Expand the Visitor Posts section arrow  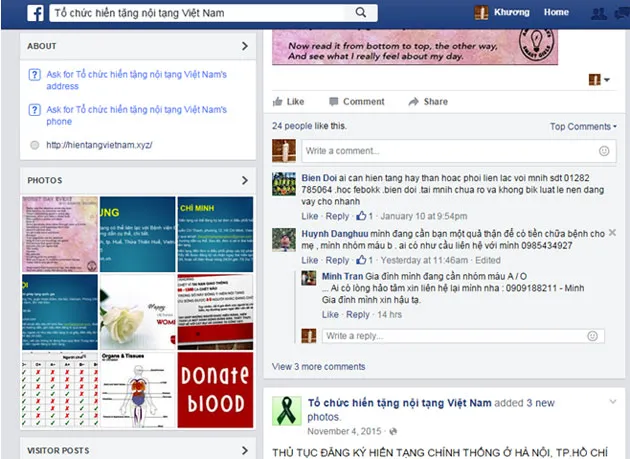point(245,451)
